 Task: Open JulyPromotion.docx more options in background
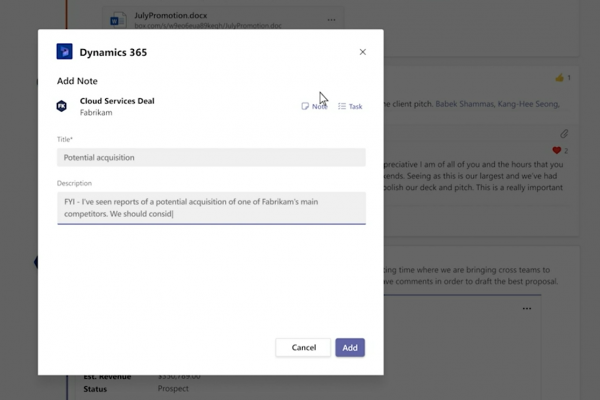pyautogui.click(x=331, y=20)
